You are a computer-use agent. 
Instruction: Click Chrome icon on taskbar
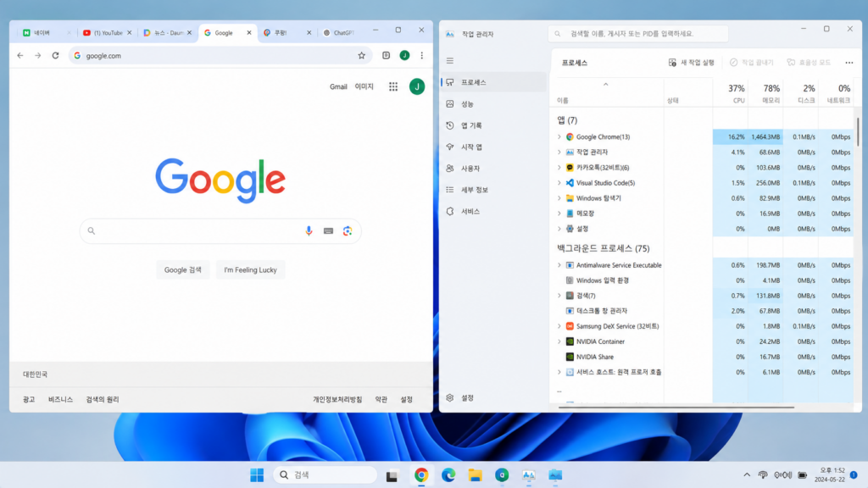[421, 474]
